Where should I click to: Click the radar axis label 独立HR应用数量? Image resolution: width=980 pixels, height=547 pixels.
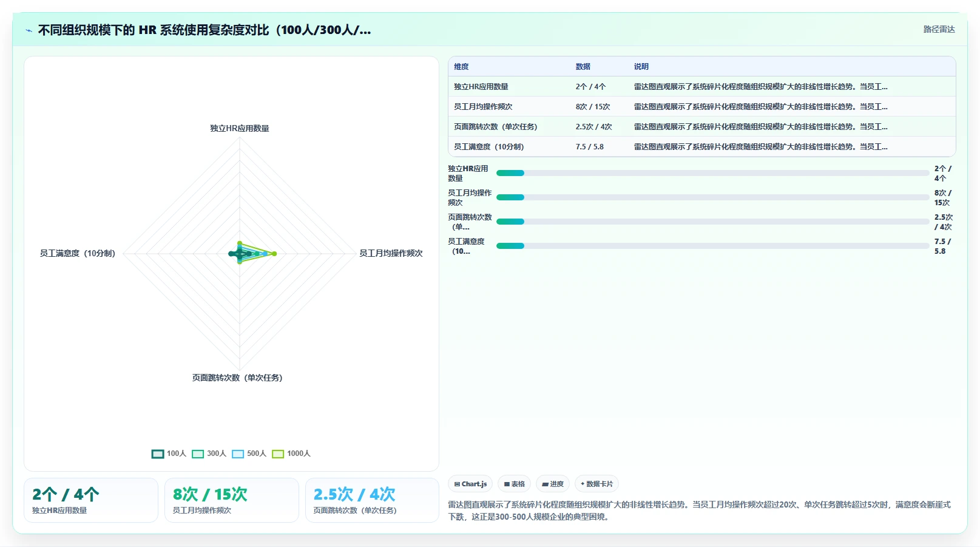[x=240, y=128]
